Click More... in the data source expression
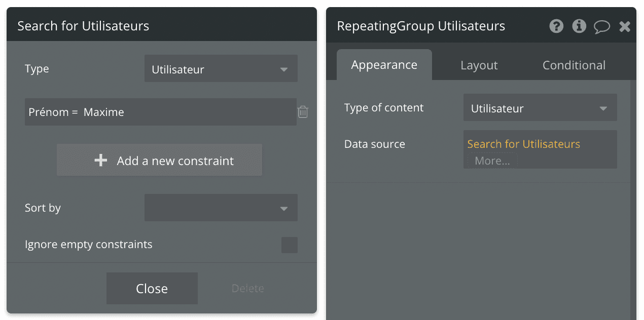The width and height of the screenshot is (644, 320). click(x=492, y=161)
